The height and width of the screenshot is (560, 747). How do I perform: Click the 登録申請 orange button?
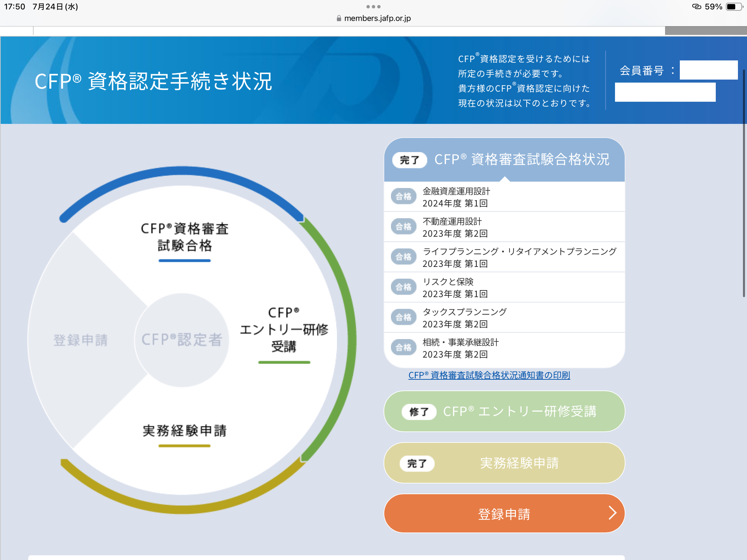coord(504,513)
